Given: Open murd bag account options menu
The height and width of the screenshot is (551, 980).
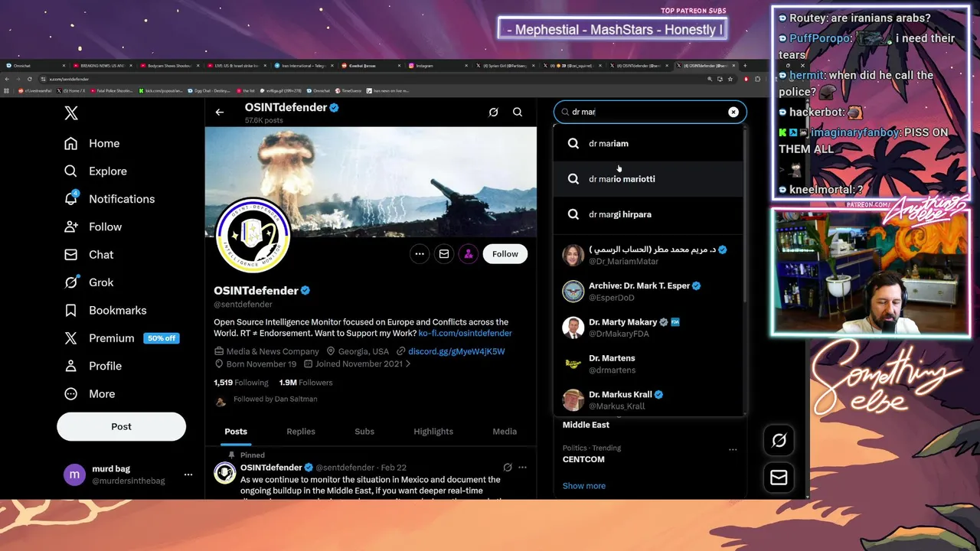Looking at the screenshot, I should pyautogui.click(x=188, y=474).
